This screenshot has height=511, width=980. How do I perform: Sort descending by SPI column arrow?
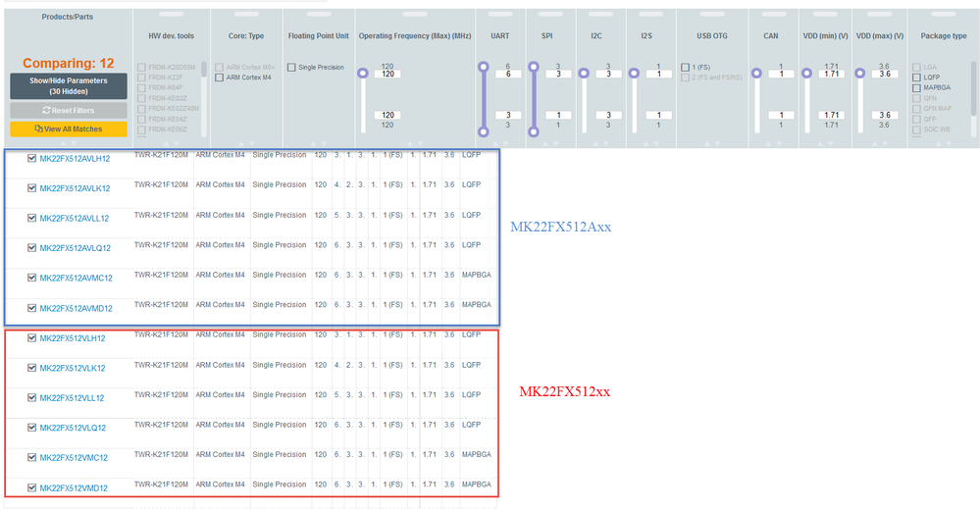pos(555,143)
